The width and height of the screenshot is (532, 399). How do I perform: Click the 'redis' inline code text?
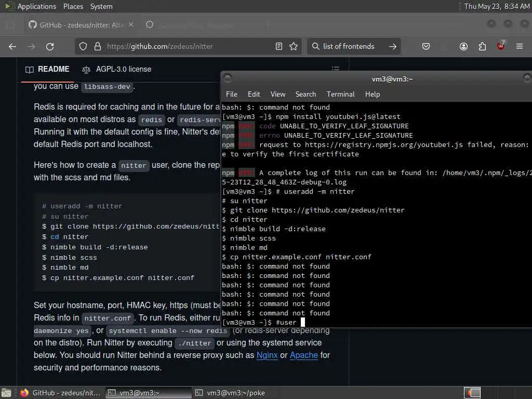[x=152, y=120]
